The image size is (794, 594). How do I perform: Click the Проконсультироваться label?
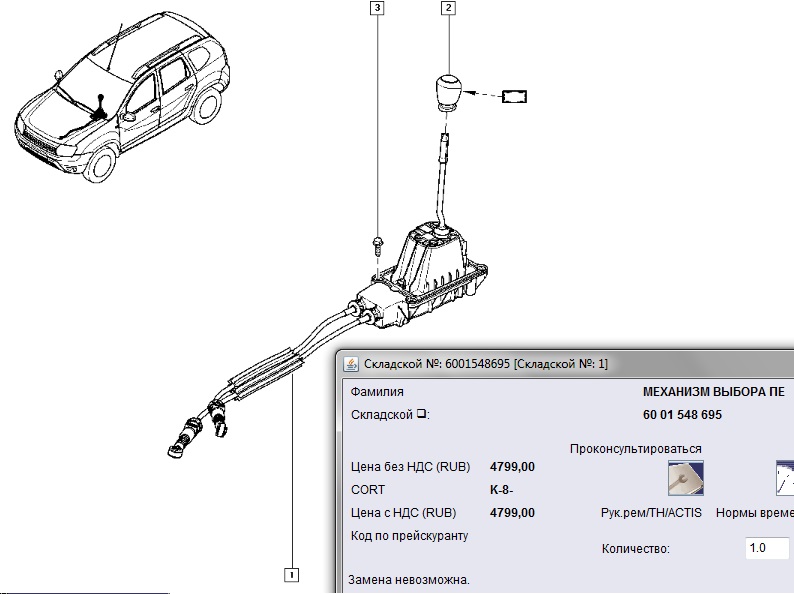635,449
